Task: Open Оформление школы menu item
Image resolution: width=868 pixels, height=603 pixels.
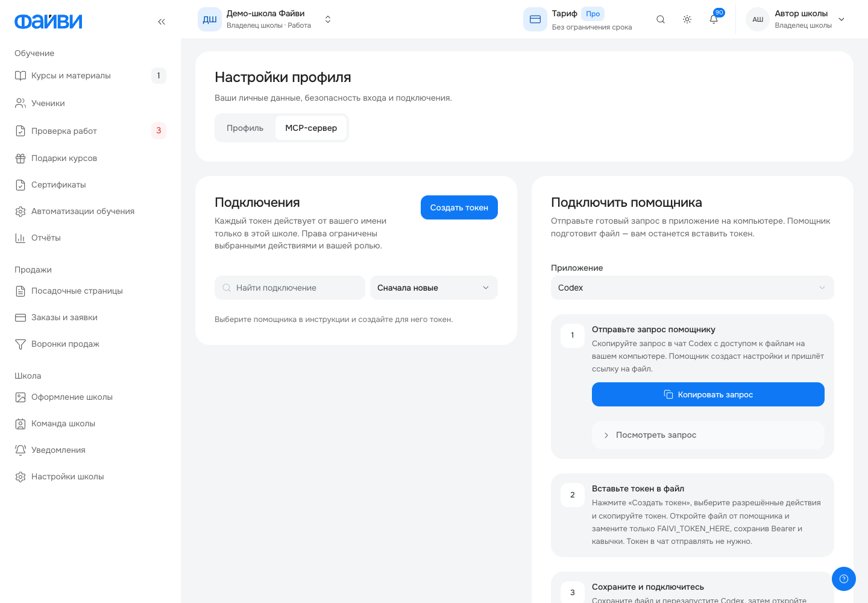Action: point(90,397)
